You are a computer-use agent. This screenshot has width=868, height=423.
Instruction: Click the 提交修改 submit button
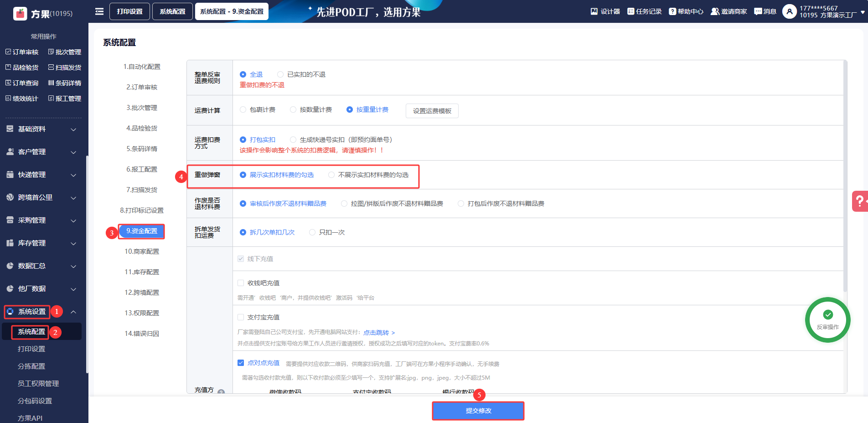click(x=478, y=411)
